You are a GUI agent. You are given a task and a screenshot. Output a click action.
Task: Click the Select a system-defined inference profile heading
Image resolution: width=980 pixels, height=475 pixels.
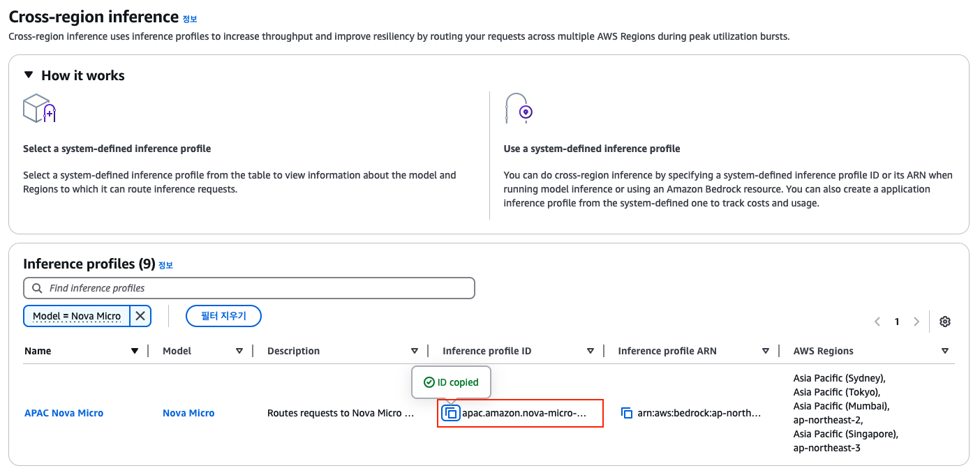pyautogui.click(x=117, y=149)
